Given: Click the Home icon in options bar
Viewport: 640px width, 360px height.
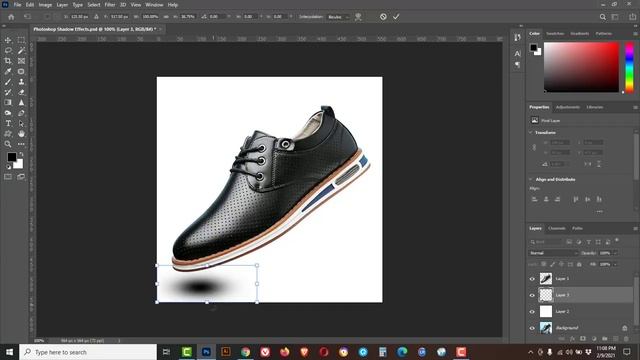Looking at the screenshot, I should click(11, 17).
